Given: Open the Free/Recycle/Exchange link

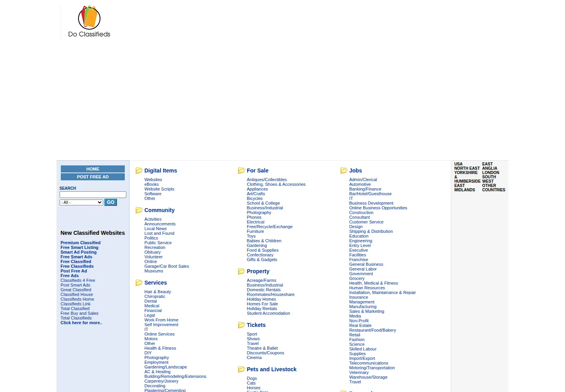Looking at the screenshot, I should point(270,227).
